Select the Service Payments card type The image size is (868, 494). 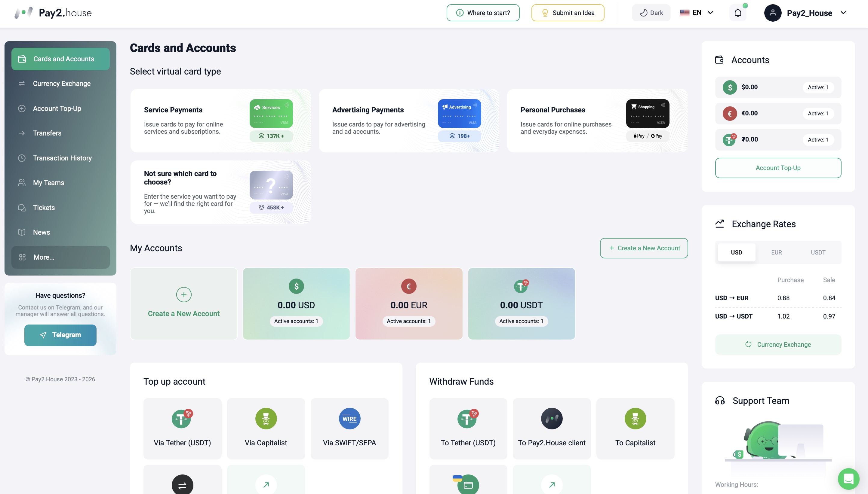(x=221, y=120)
